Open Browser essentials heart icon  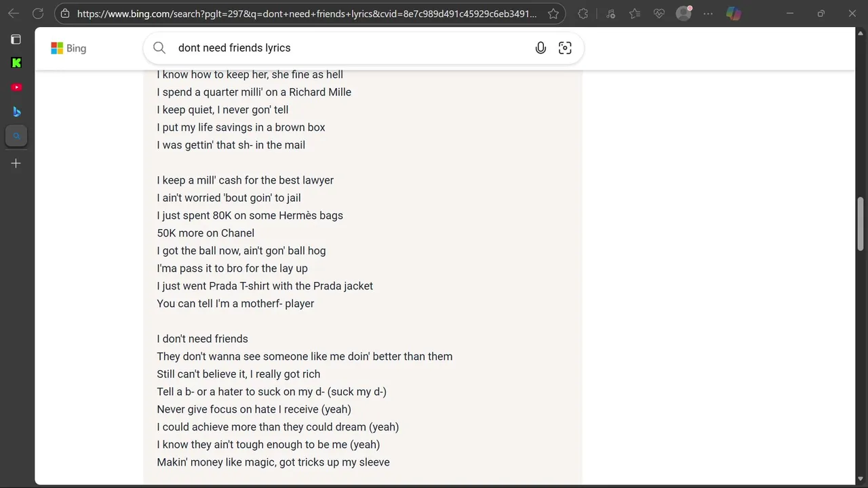[659, 14]
